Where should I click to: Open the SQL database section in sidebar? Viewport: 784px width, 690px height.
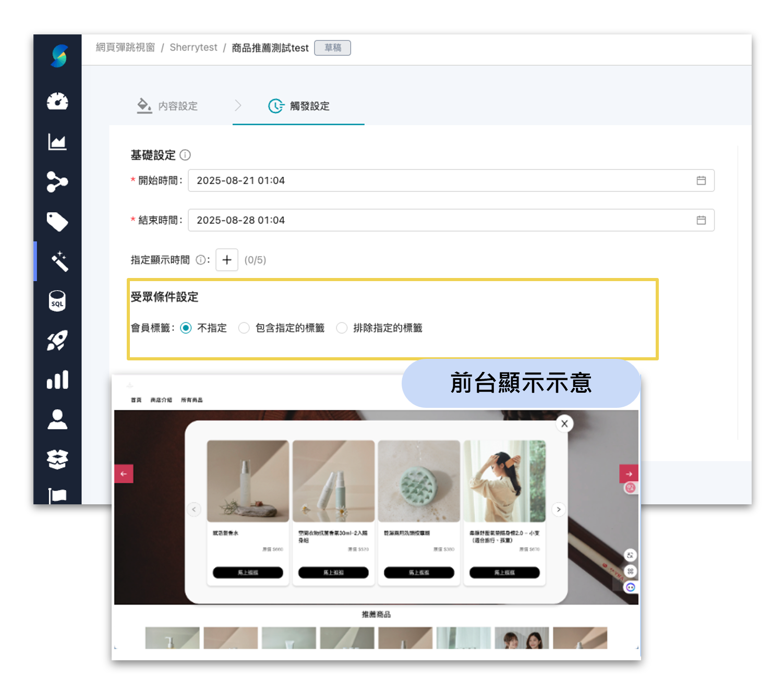[57, 301]
